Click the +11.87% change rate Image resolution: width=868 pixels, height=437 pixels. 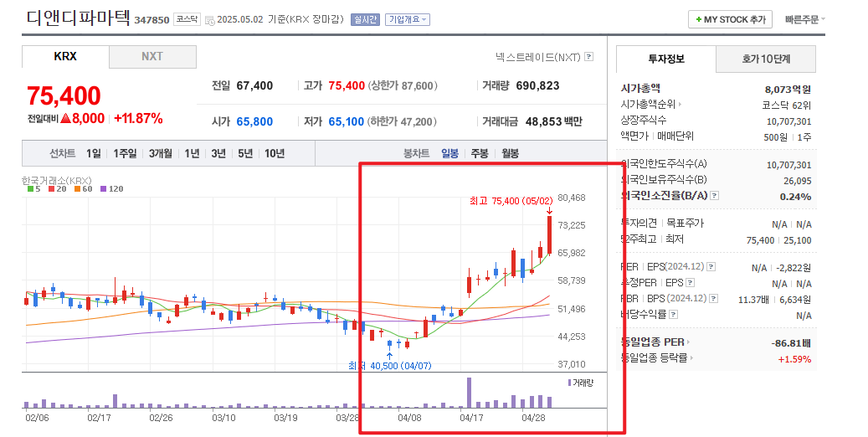point(138,119)
